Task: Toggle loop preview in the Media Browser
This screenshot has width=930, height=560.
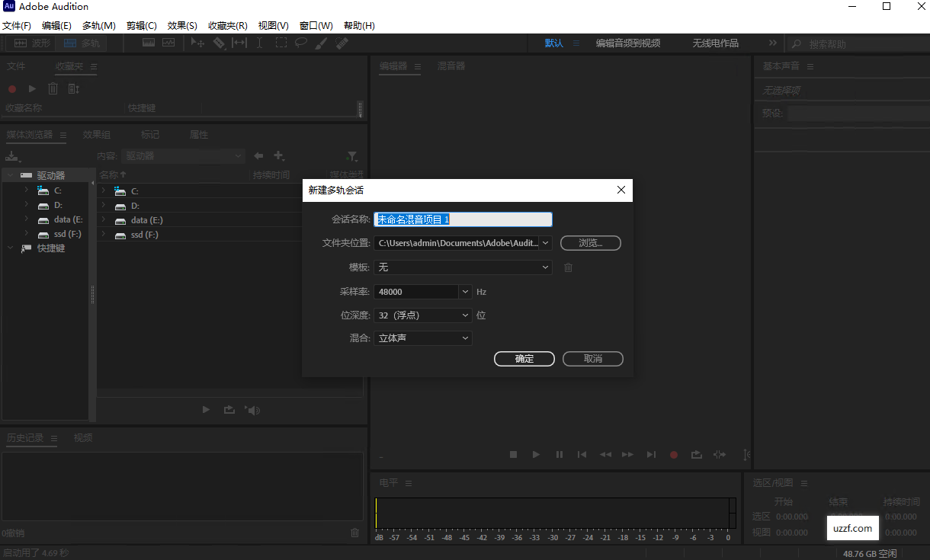Action: pos(229,409)
